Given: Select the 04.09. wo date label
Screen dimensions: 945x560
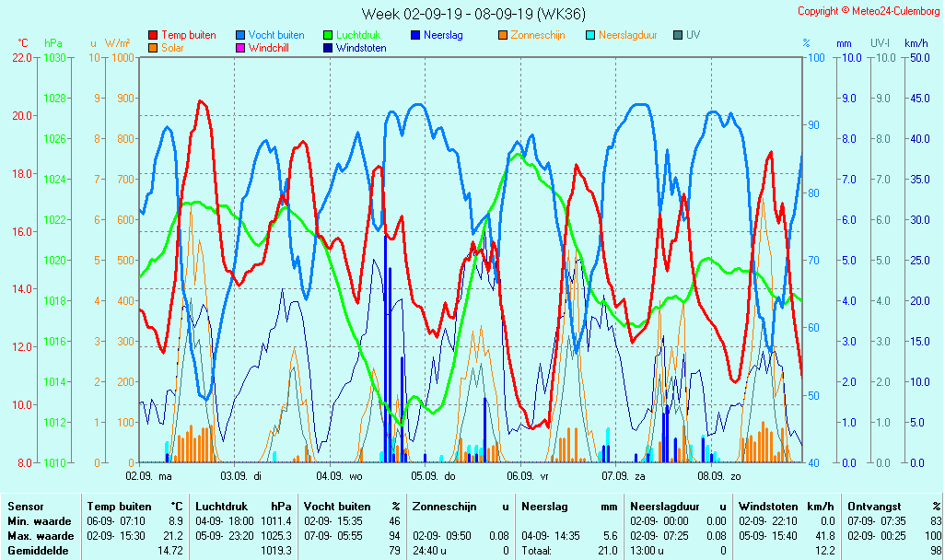Looking at the screenshot, I should (340, 476).
